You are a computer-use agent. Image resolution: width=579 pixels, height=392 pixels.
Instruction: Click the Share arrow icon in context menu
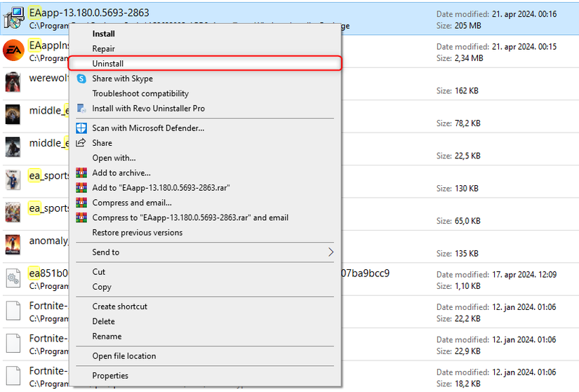click(81, 143)
